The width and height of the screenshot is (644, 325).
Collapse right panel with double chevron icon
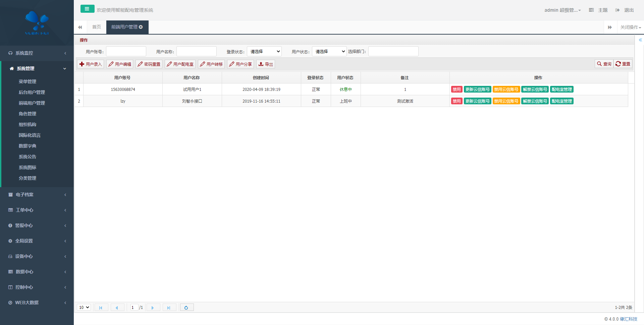point(640,40)
